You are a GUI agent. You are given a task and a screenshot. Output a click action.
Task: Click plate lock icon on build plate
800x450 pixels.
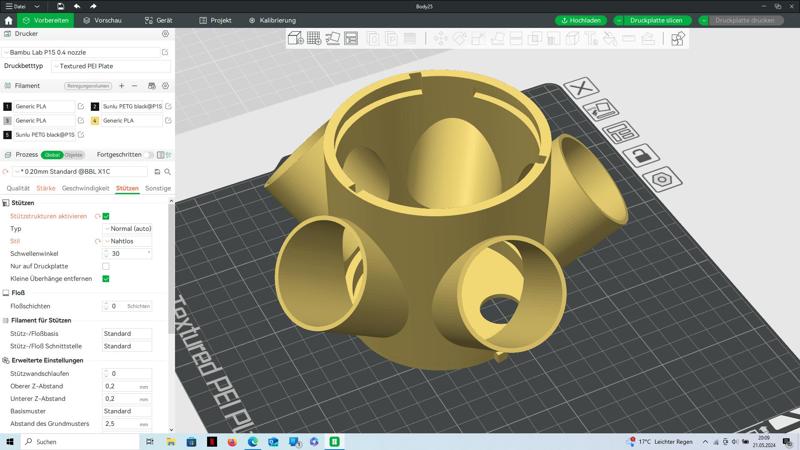point(641,155)
